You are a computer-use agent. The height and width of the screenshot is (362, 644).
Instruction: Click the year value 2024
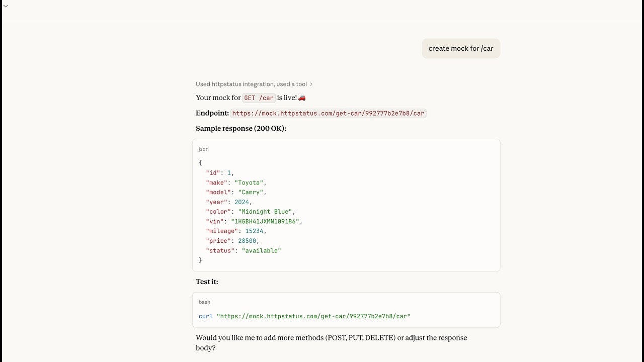[x=242, y=202]
